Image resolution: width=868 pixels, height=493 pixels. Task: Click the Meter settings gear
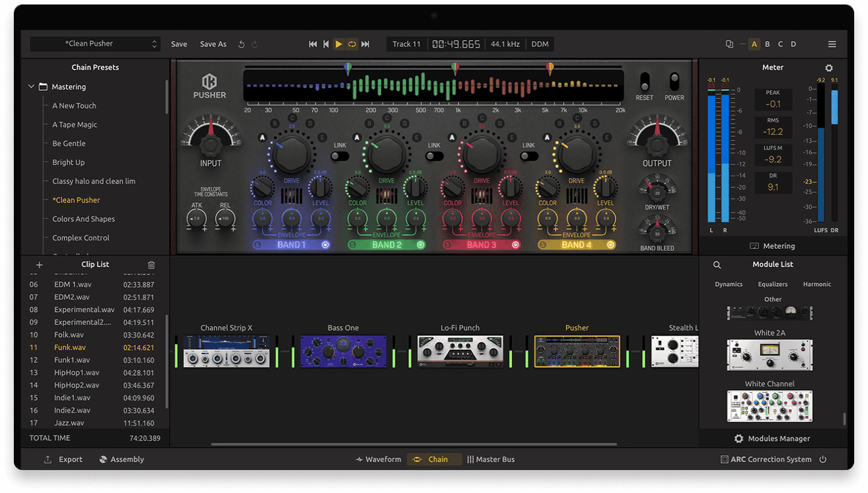click(x=829, y=68)
